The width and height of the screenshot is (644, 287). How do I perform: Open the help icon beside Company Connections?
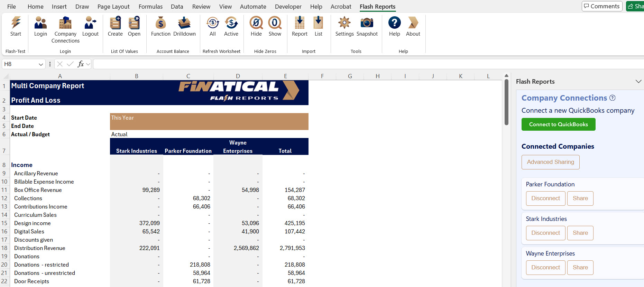click(x=613, y=98)
